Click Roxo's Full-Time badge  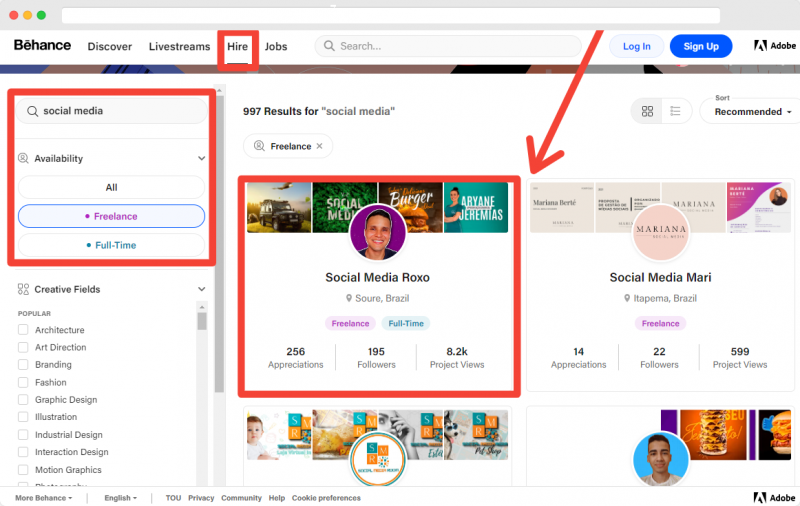(406, 323)
